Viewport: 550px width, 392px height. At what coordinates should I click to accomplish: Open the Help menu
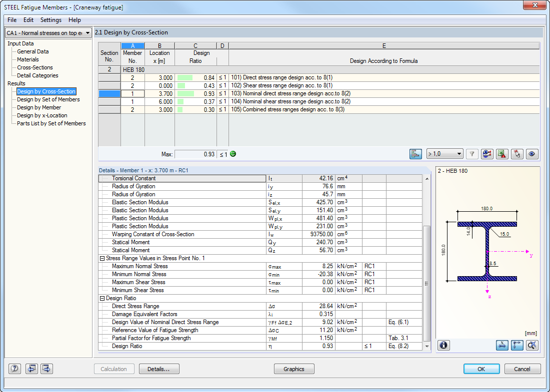pyautogui.click(x=74, y=20)
